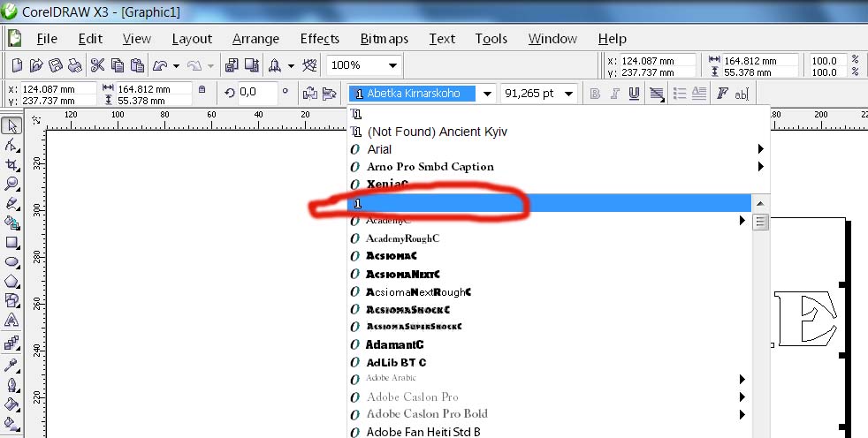Select the Basic Shapes tool
This screenshot has height=438, width=868.
[11, 300]
